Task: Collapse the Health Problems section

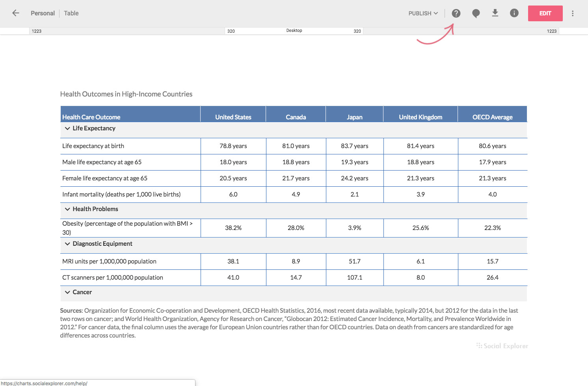Action: pos(67,209)
